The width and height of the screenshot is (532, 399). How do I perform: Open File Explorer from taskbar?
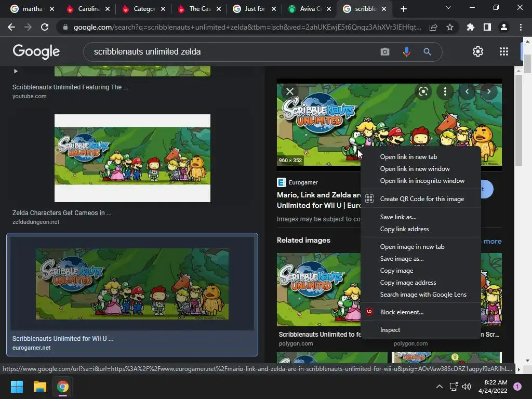pos(39,387)
